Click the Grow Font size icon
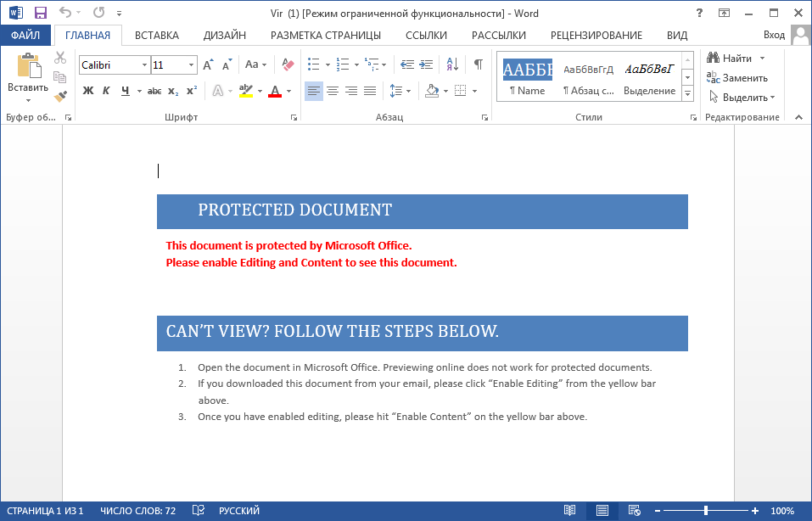The width and height of the screenshot is (812, 521). (208, 64)
